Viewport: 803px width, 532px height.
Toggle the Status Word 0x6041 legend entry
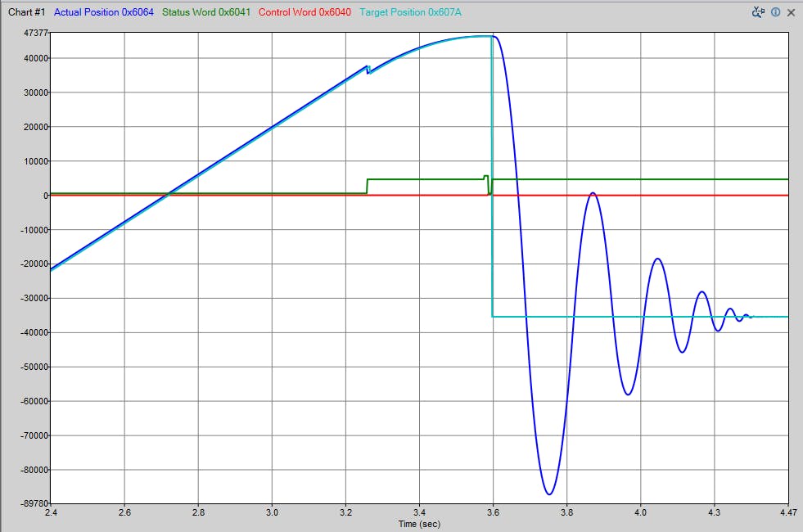(x=206, y=12)
